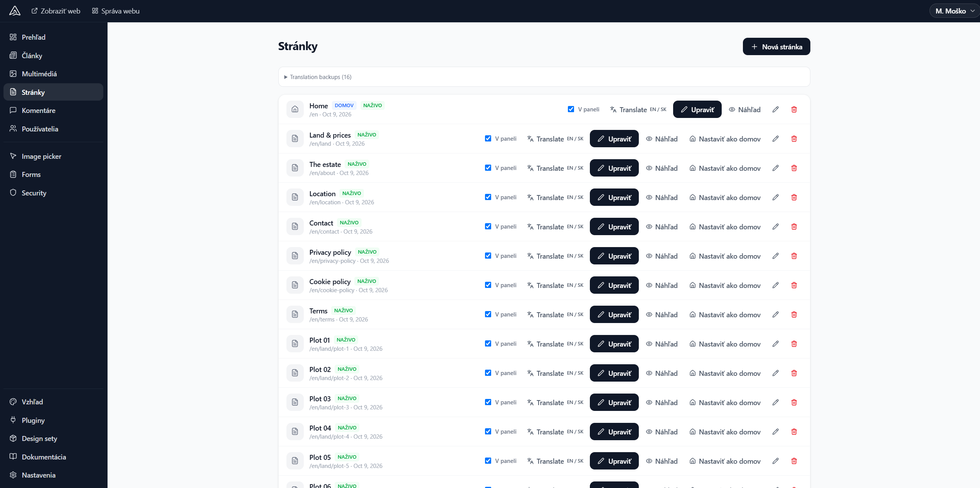
Task: Click the app logo in top bar
Action: tap(15, 11)
